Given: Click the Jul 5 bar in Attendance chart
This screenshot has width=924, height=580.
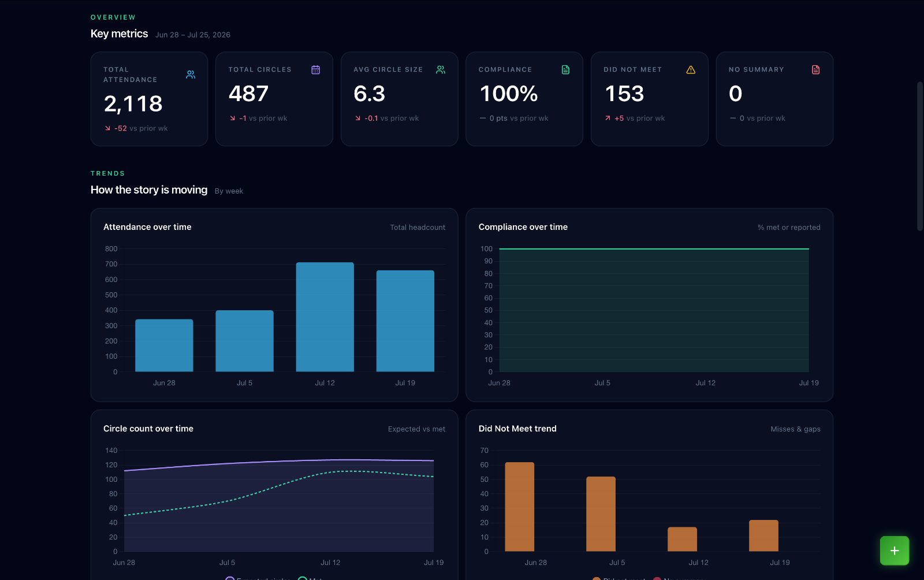Looking at the screenshot, I should (244, 341).
